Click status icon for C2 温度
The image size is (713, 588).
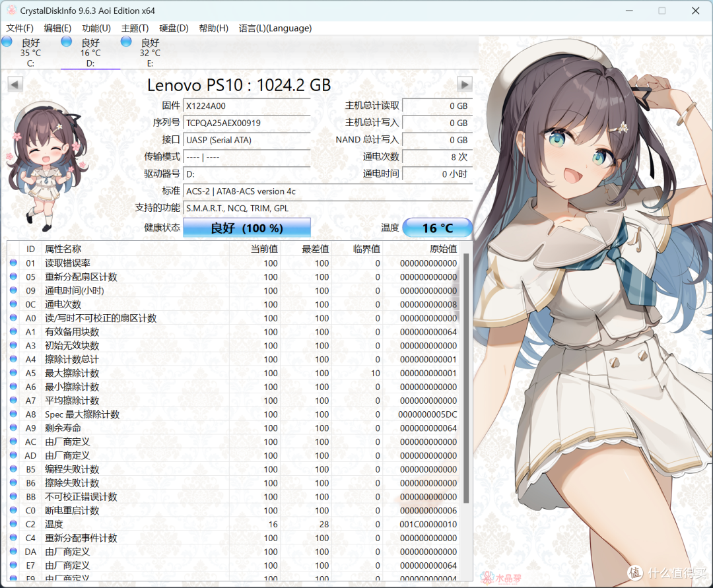tap(13, 523)
